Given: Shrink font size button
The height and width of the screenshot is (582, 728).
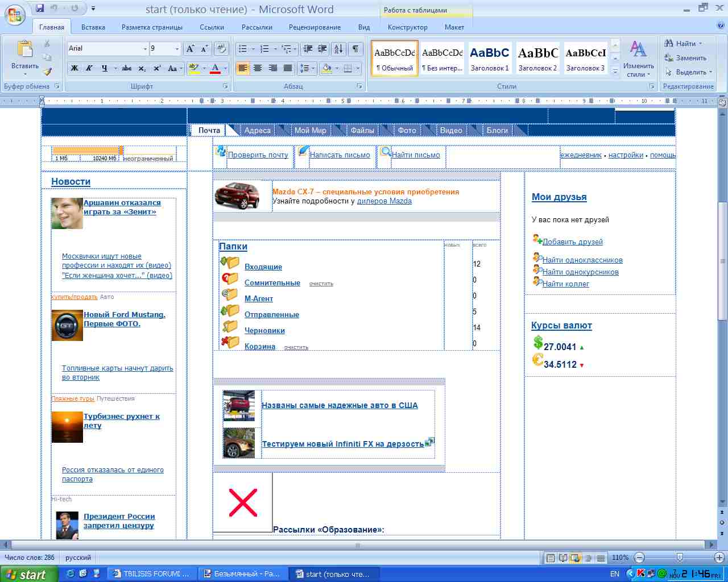Looking at the screenshot, I should click(204, 49).
